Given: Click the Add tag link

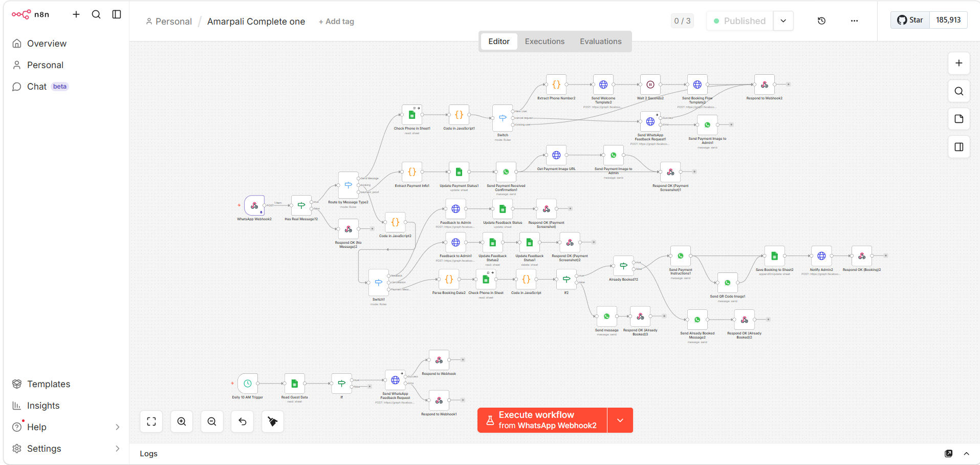Looking at the screenshot, I should point(336,22).
